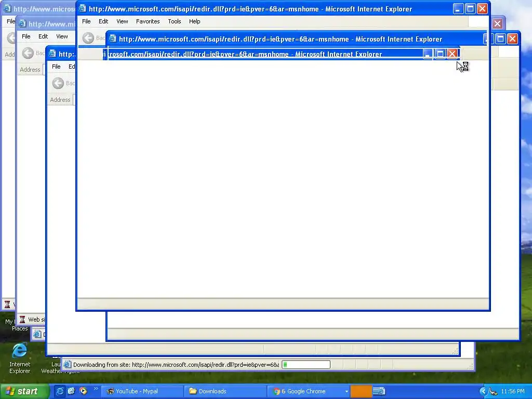Click flashing orange taskbar button
This screenshot has height=399, width=532.
[361, 391]
